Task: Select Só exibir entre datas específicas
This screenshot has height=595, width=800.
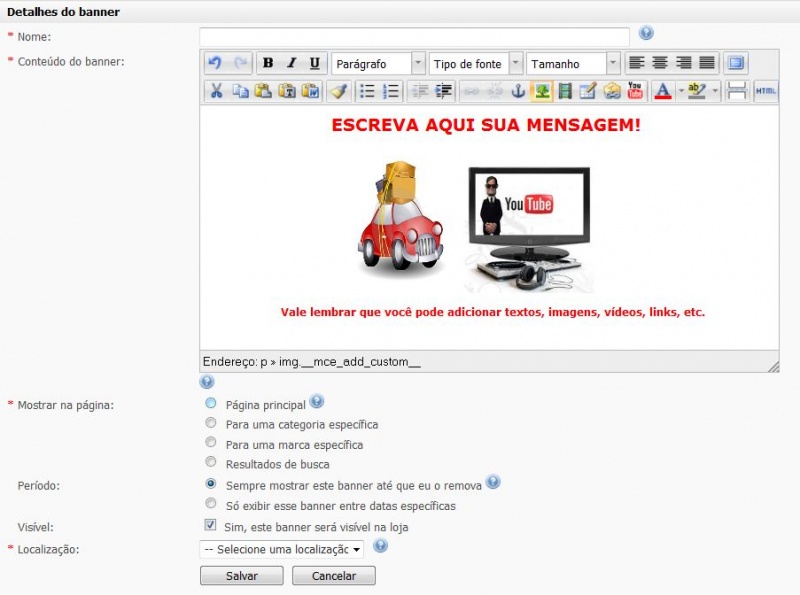Action: 211,504
